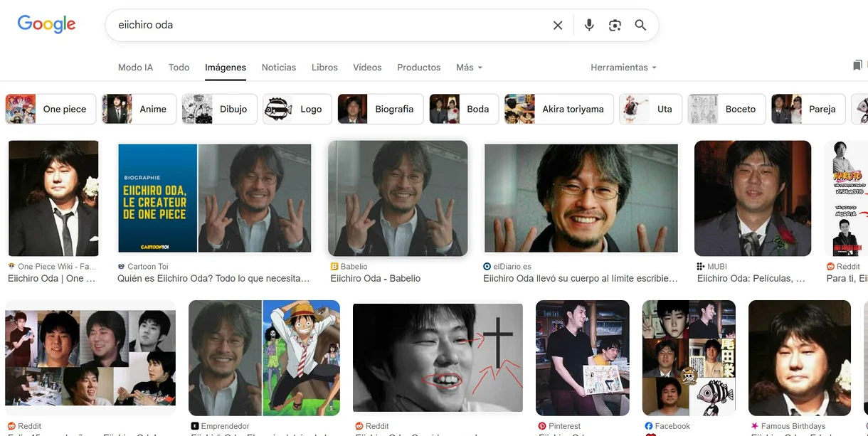Filter results by One piece chip
Image resolution: width=868 pixels, height=436 pixels.
51,109
